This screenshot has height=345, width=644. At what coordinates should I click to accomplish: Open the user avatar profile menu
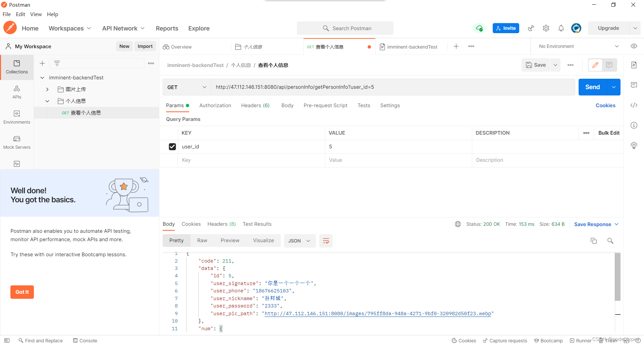click(576, 28)
